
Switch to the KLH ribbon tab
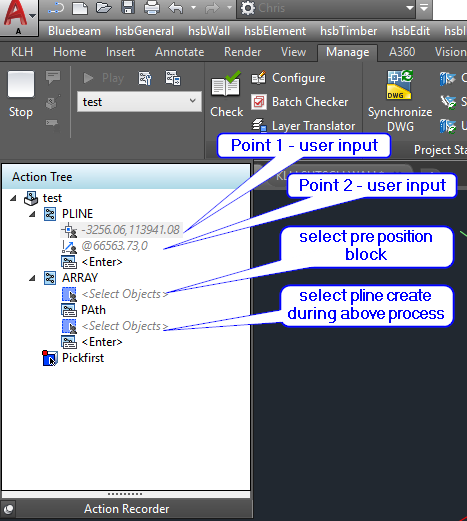tap(22, 52)
